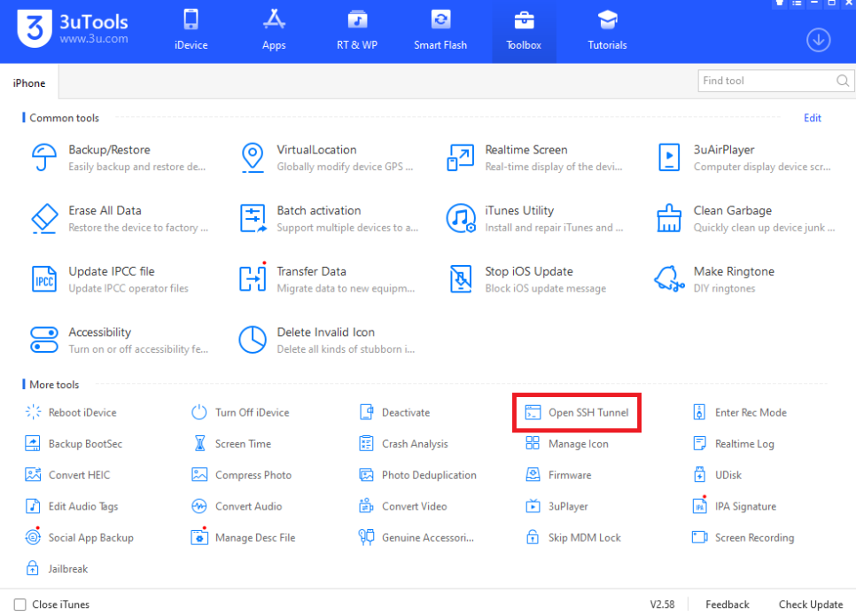Select the Erase All Data eraser icon
Screen dimensions: 856x616
44,218
